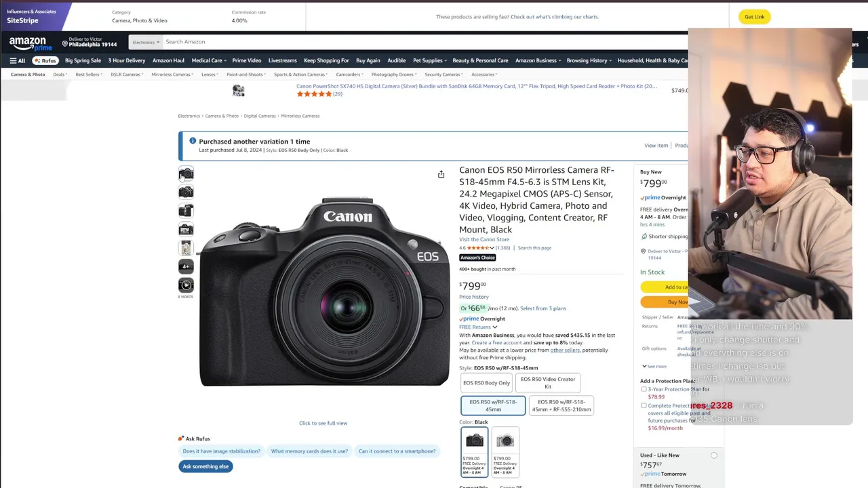Viewport: 868px width, 488px height.
Task: Click the yellow Get Link button
Action: pos(754,17)
